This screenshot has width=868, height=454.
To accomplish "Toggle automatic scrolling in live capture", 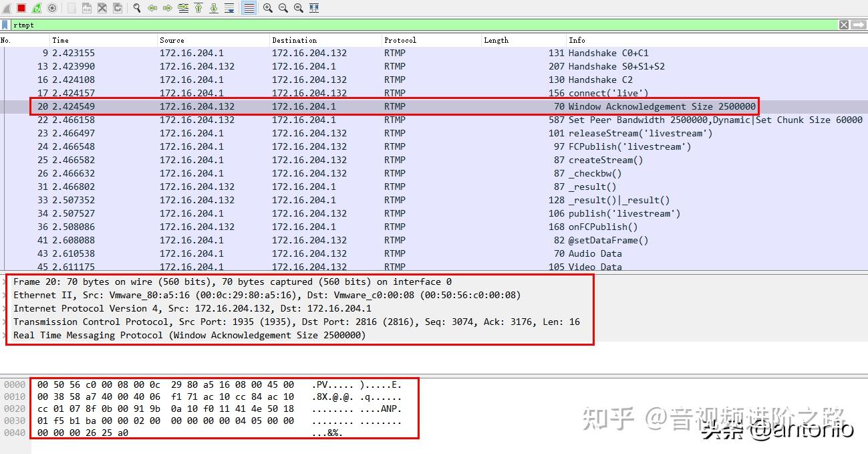I will click(230, 8).
